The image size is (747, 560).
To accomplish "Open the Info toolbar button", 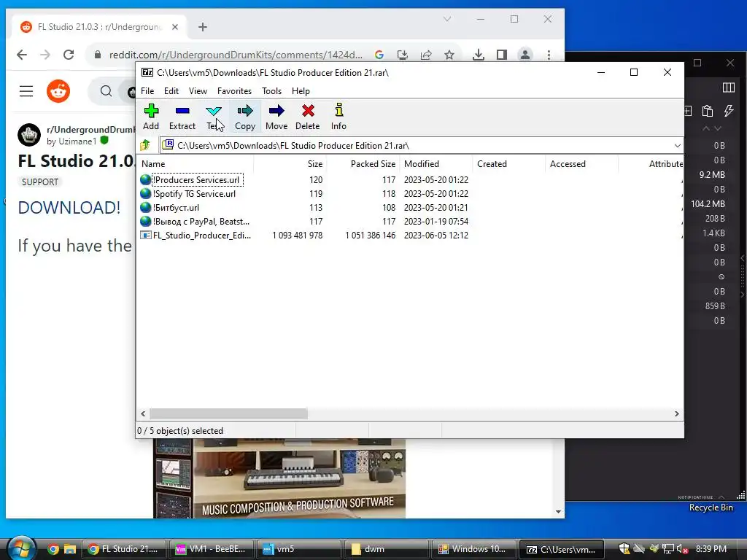I will 338,117.
